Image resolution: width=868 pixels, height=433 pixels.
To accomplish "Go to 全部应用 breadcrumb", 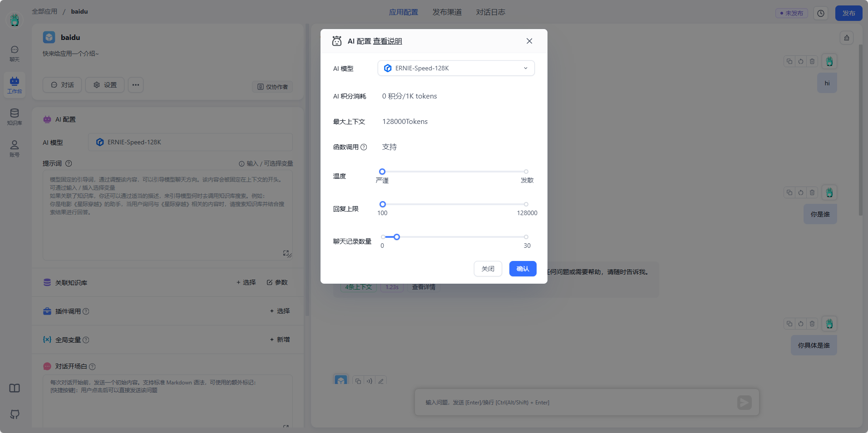I will point(44,11).
